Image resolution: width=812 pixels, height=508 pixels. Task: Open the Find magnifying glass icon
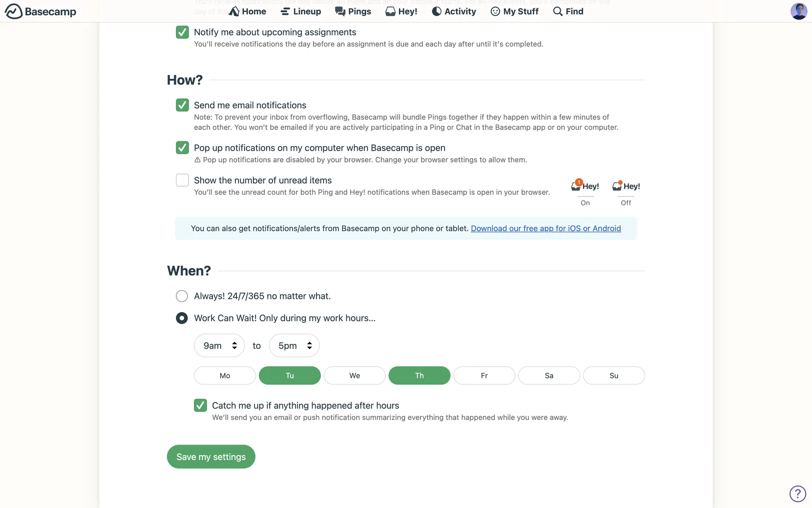tap(558, 11)
